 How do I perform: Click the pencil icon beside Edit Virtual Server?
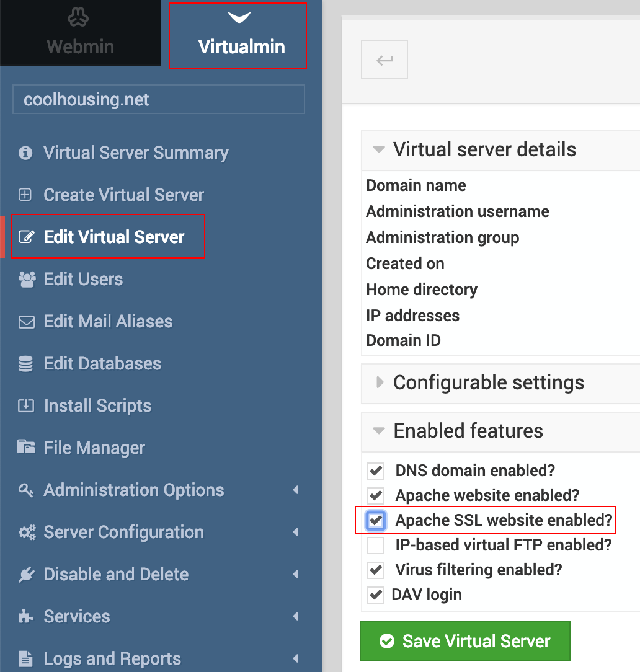(x=26, y=237)
